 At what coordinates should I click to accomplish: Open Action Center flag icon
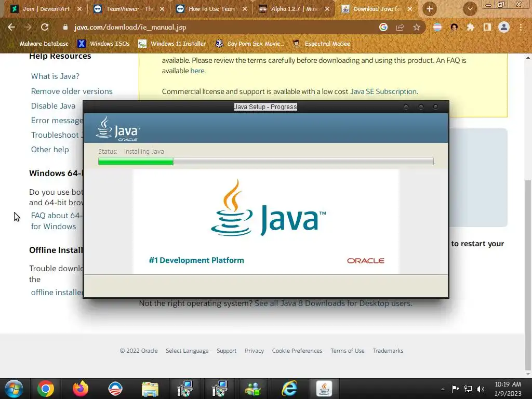coord(455,389)
